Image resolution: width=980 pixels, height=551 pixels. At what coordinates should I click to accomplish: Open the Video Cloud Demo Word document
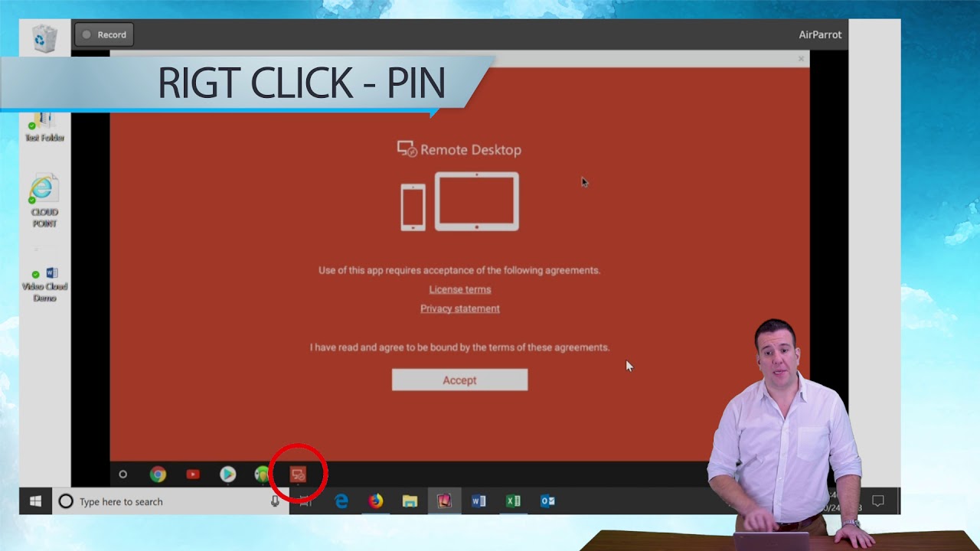tap(44, 284)
